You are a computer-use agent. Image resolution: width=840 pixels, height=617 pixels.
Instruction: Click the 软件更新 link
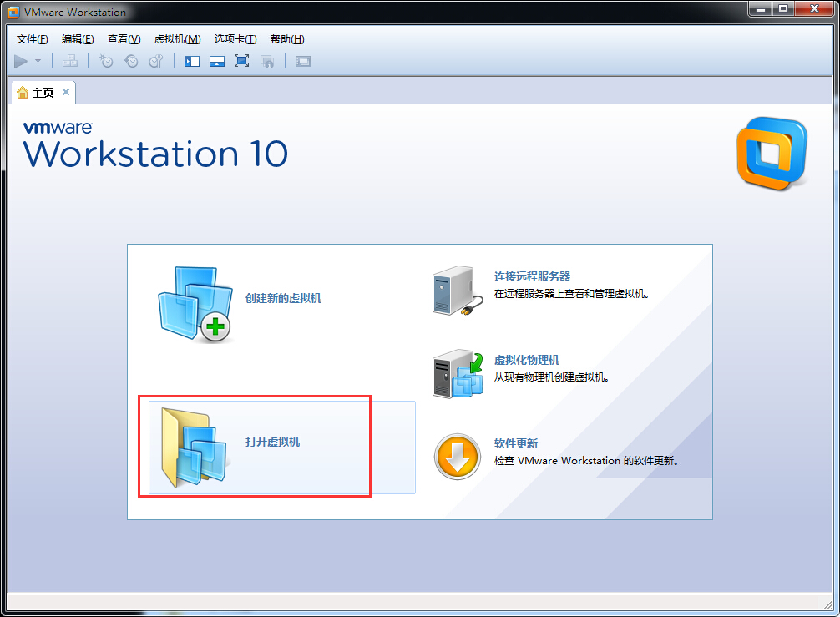tap(516, 443)
